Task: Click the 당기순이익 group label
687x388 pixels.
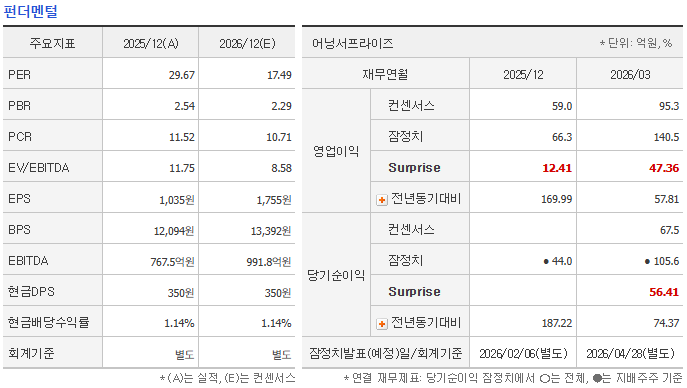Action: tap(336, 275)
